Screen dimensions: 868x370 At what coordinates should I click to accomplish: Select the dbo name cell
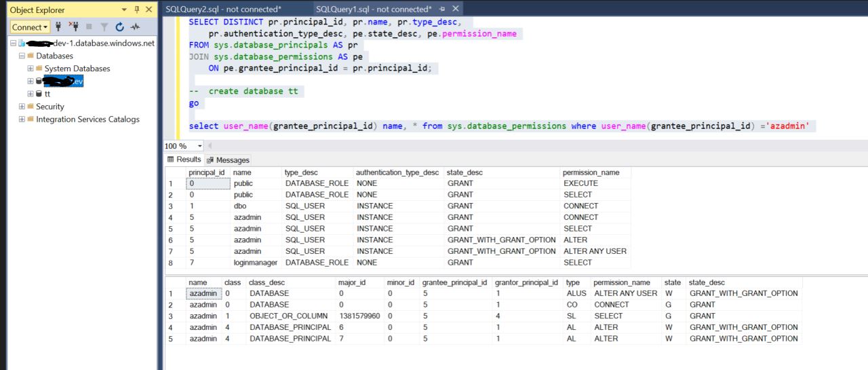256,206
